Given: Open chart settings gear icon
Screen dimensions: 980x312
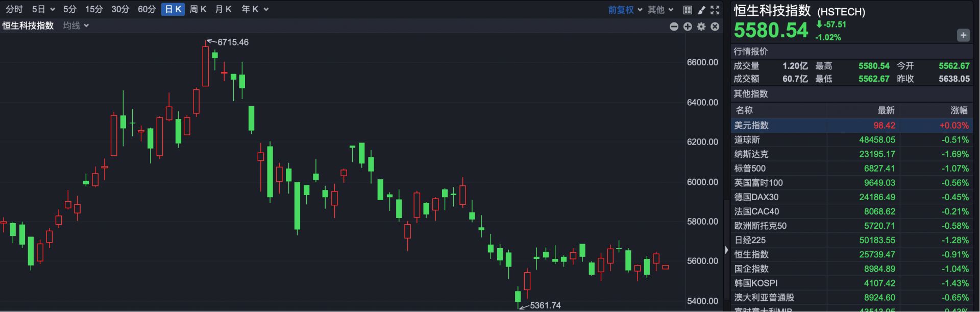Looking at the screenshot, I should pyautogui.click(x=701, y=27).
